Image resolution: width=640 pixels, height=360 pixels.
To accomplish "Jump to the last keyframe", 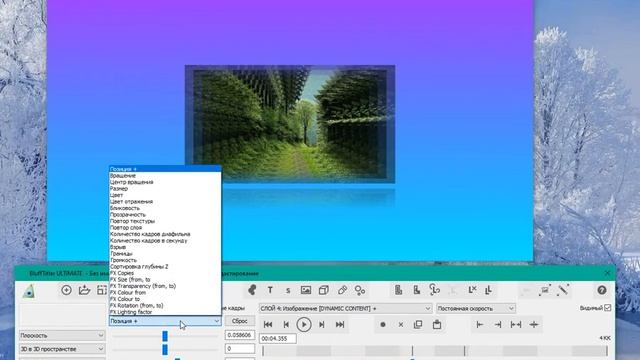I will 340,324.
